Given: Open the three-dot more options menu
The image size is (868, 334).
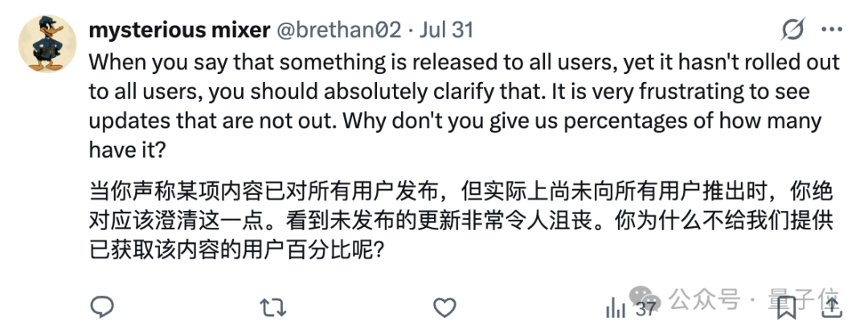Looking at the screenshot, I should (x=832, y=29).
